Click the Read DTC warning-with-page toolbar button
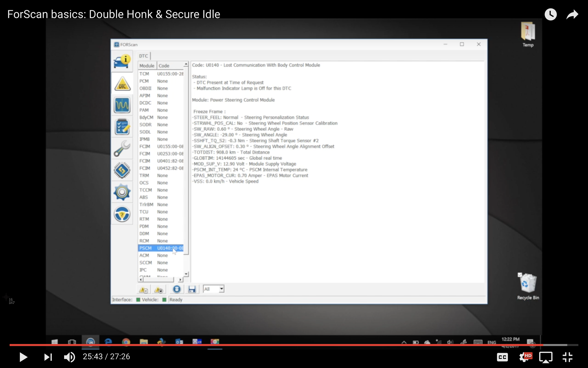The image size is (588, 368). click(144, 289)
